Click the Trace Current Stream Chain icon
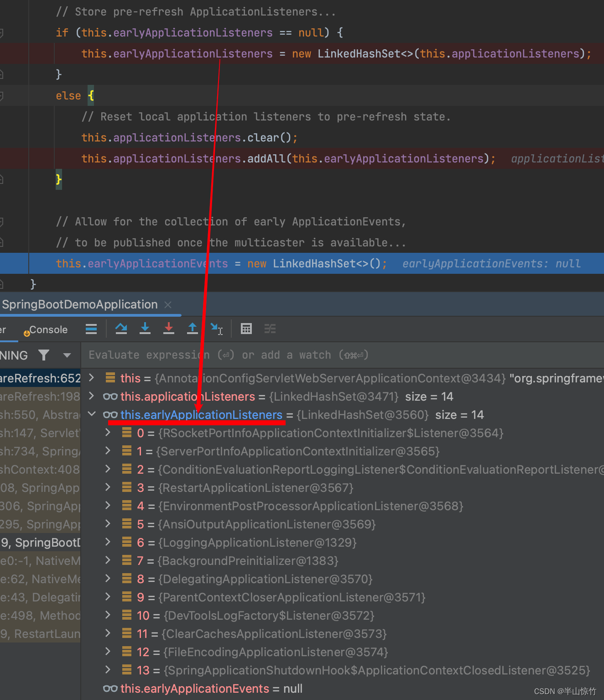The image size is (604, 700). (270, 329)
